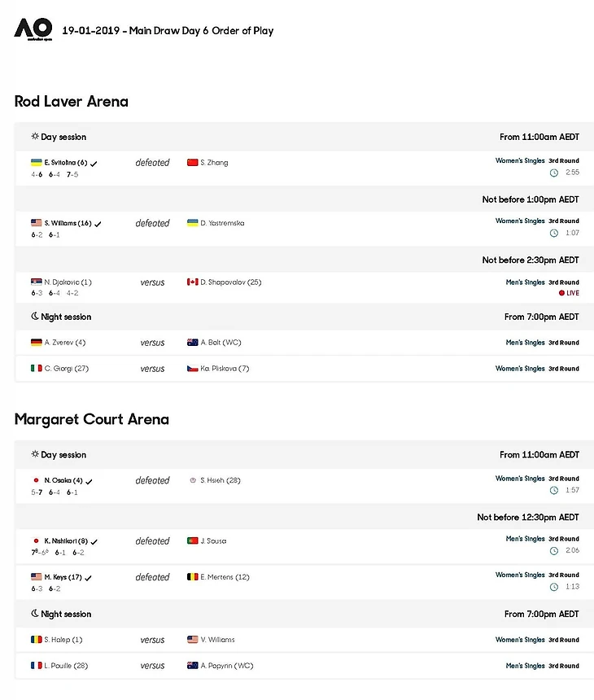594x700 pixels.
Task: Click the moon icon for Margaret Court Night session
Action: coord(35,614)
